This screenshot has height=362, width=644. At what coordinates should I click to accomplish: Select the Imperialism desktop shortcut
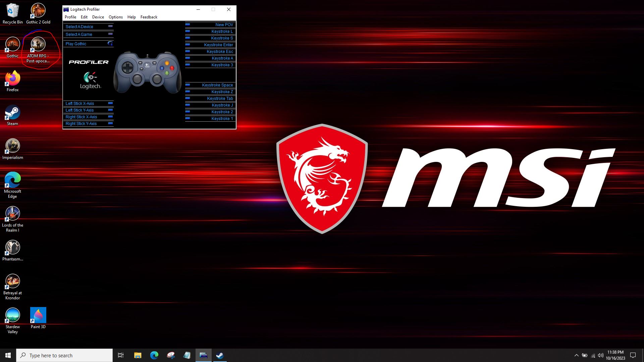click(x=13, y=149)
